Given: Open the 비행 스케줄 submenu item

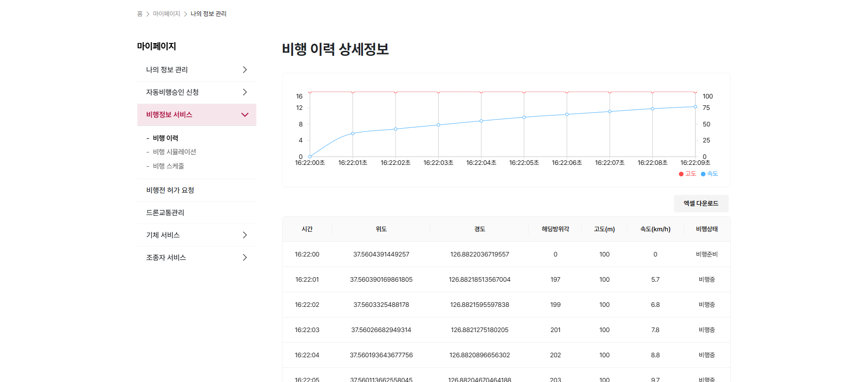Looking at the screenshot, I should [x=168, y=166].
